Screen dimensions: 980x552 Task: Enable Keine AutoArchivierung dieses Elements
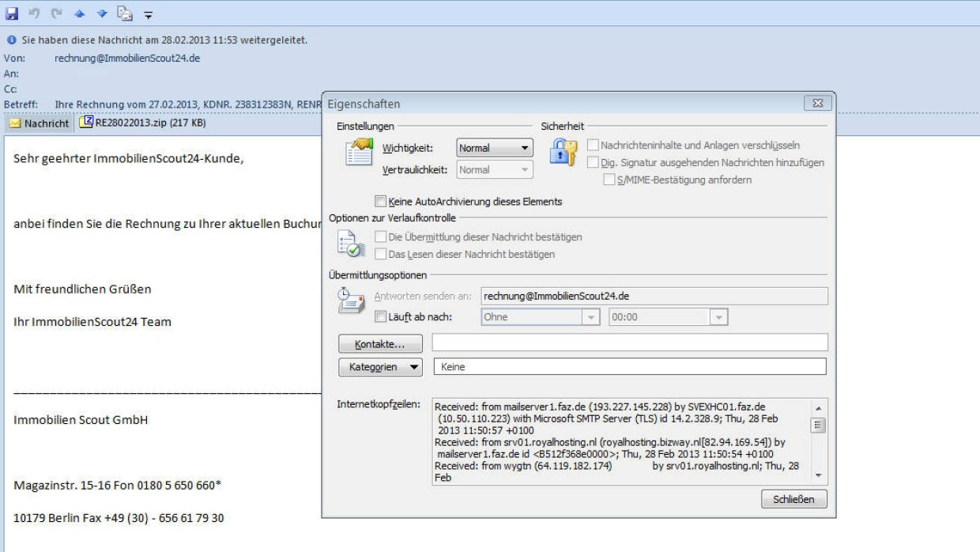click(x=381, y=201)
